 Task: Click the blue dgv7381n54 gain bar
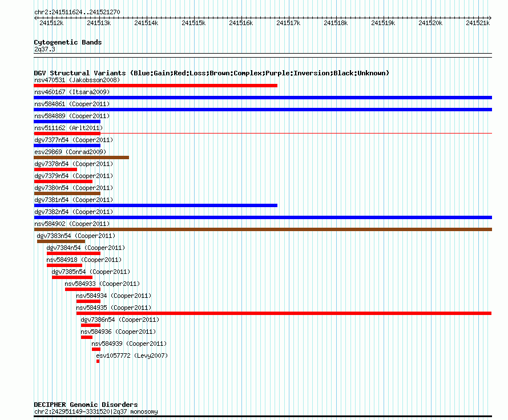(155, 205)
